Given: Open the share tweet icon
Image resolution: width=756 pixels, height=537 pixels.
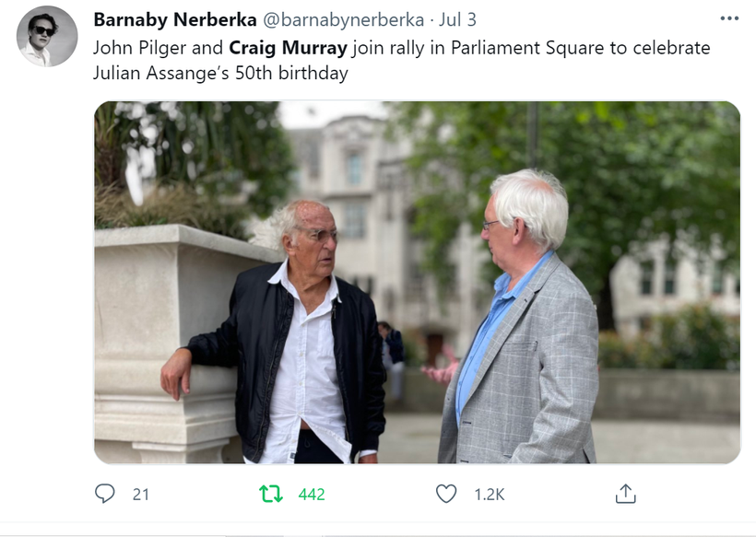Looking at the screenshot, I should tap(625, 494).
